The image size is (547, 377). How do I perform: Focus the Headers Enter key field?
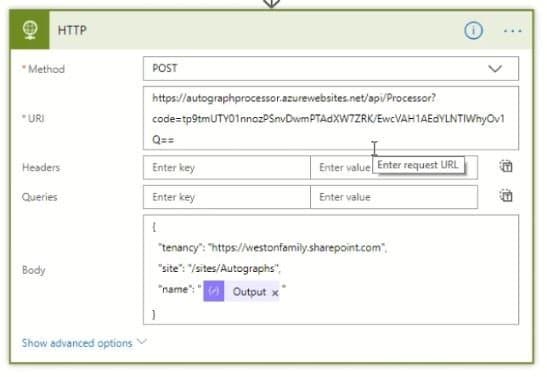[x=226, y=168]
